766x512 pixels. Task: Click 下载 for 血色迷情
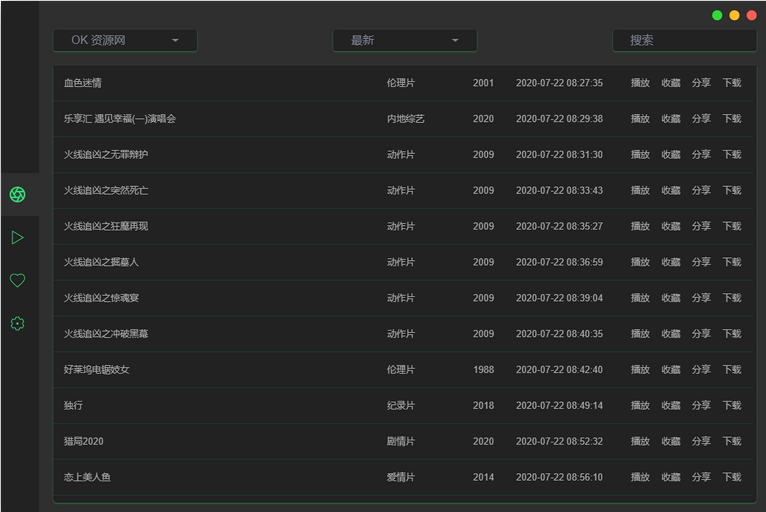(732, 83)
